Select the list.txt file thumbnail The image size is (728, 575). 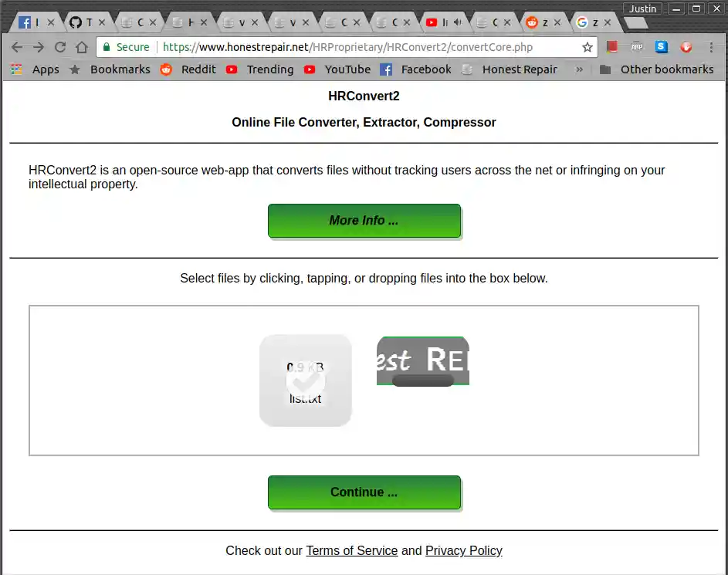pos(305,380)
